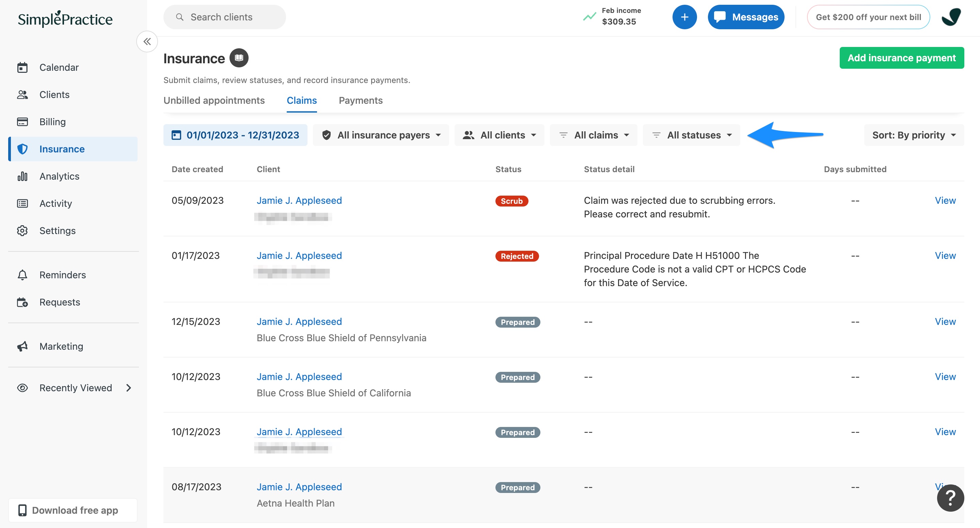Open Jamie J. Appleseed on 01/17/2023 row

coord(299,255)
